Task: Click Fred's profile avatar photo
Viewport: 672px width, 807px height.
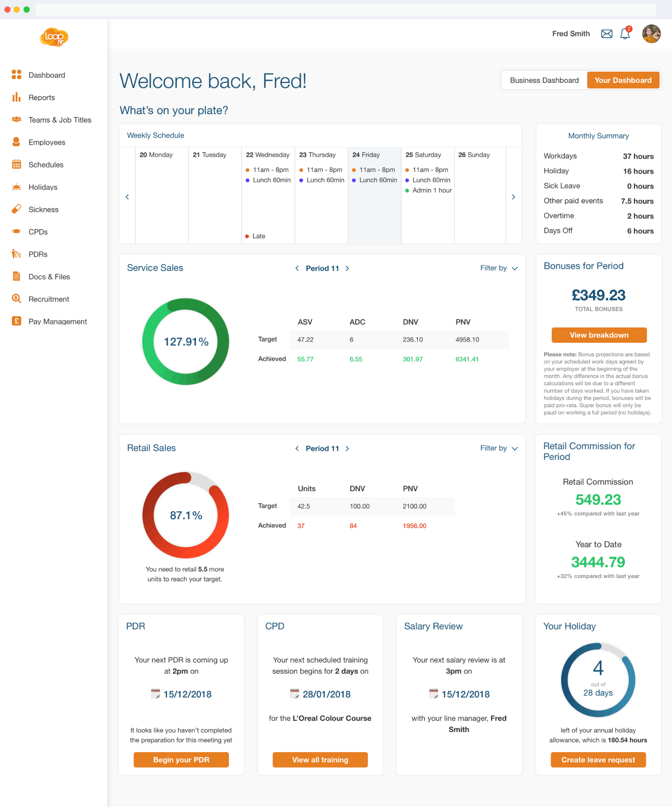Action: click(x=651, y=34)
